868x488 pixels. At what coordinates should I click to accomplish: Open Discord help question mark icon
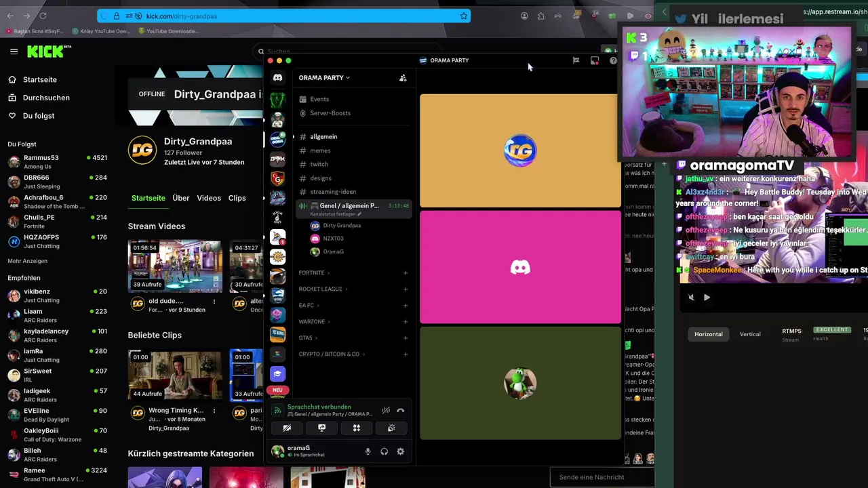(613, 60)
